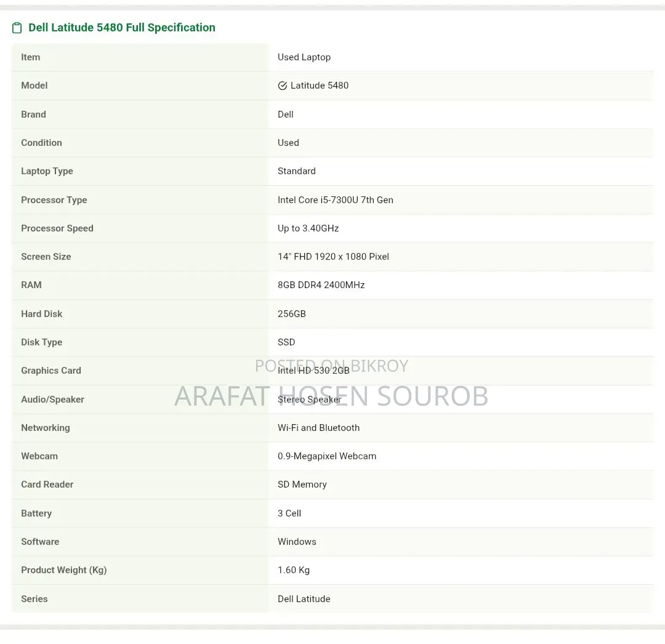Viewport: 665px width, 644px height.
Task: Click the 'Dell' brand value
Action: [x=286, y=115]
